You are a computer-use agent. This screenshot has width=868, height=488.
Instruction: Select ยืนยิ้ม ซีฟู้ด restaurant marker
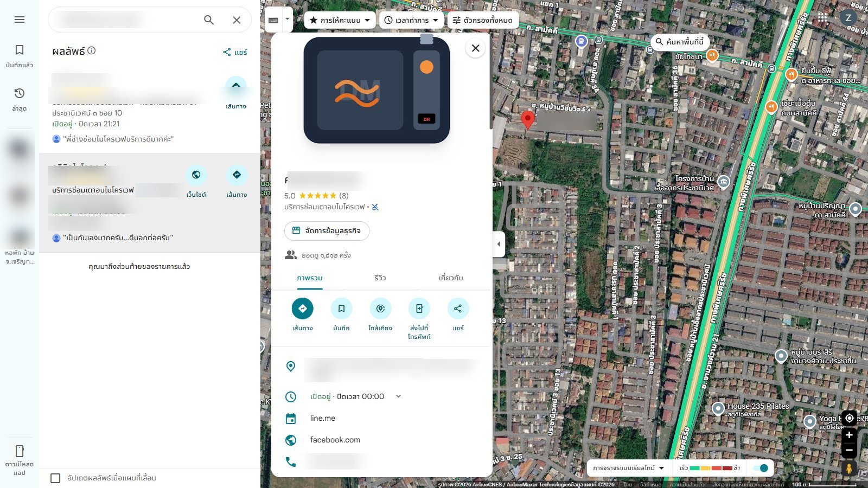point(791,74)
